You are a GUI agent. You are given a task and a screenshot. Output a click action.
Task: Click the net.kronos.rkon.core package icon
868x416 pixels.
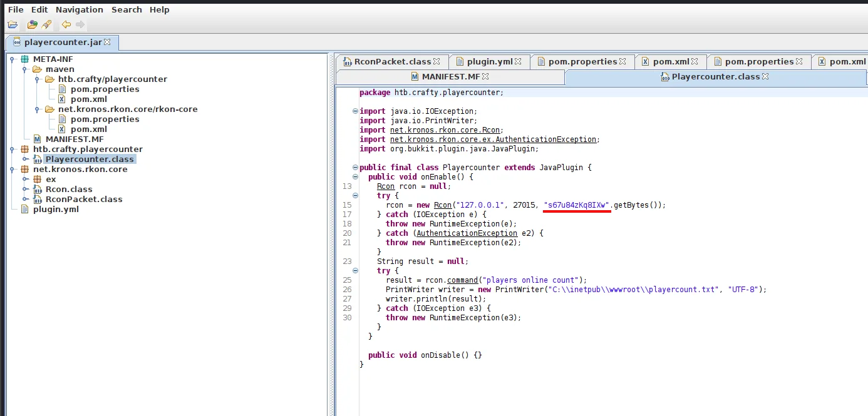tap(25, 169)
